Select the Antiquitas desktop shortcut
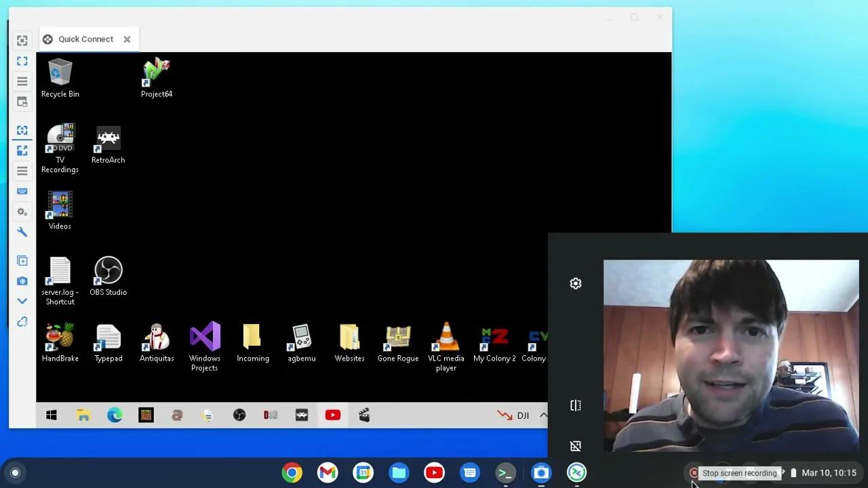 coord(157,343)
